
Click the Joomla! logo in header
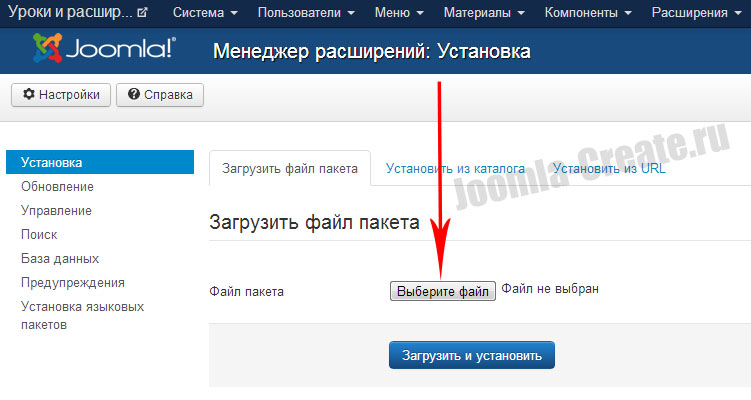click(x=104, y=49)
